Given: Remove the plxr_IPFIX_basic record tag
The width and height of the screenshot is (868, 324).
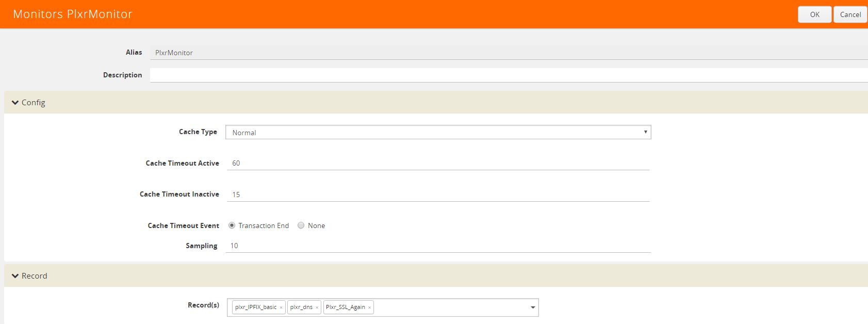Looking at the screenshot, I should pos(281,307).
